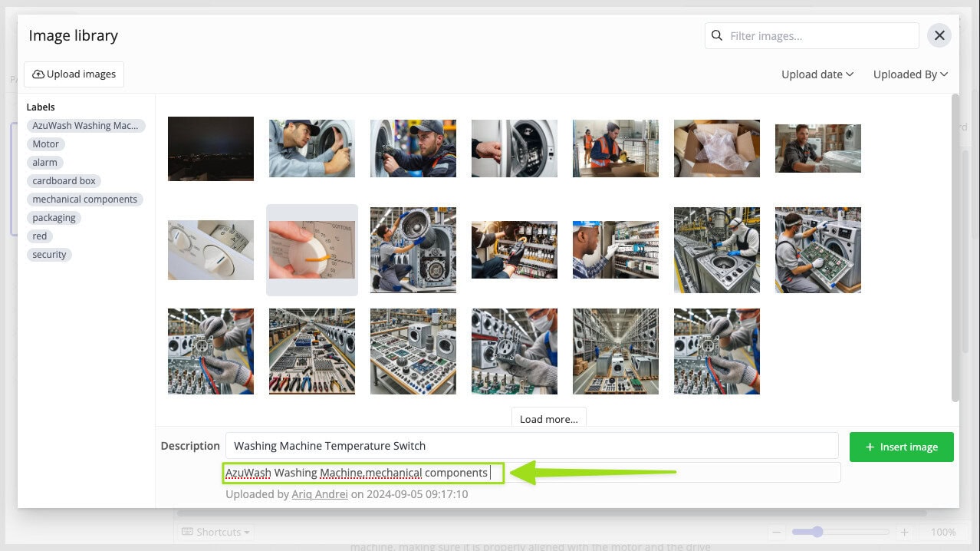This screenshot has height=551, width=980.
Task: Expand the Uploaded By dropdown
Action: click(910, 74)
